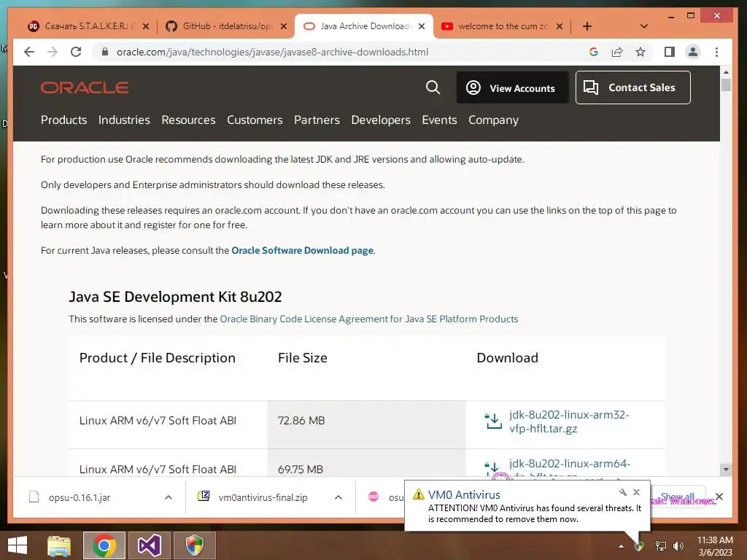This screenshot has height=560, width=747.
Task: Open Chrome three-dot menu
Action: 716,52
